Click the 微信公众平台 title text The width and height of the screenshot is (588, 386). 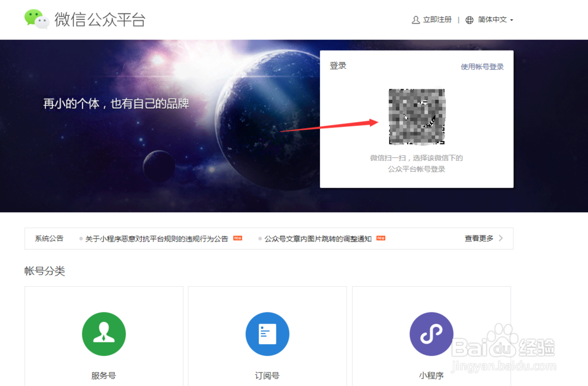pos(100,19)
